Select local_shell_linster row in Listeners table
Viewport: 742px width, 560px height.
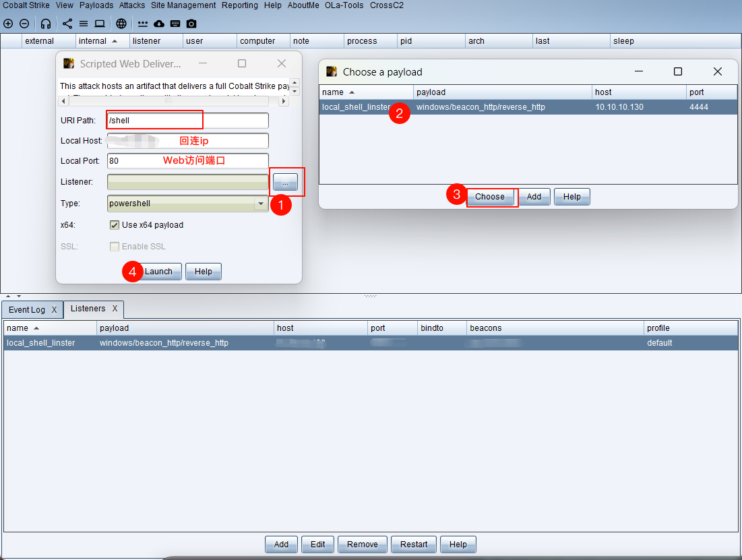371,343
